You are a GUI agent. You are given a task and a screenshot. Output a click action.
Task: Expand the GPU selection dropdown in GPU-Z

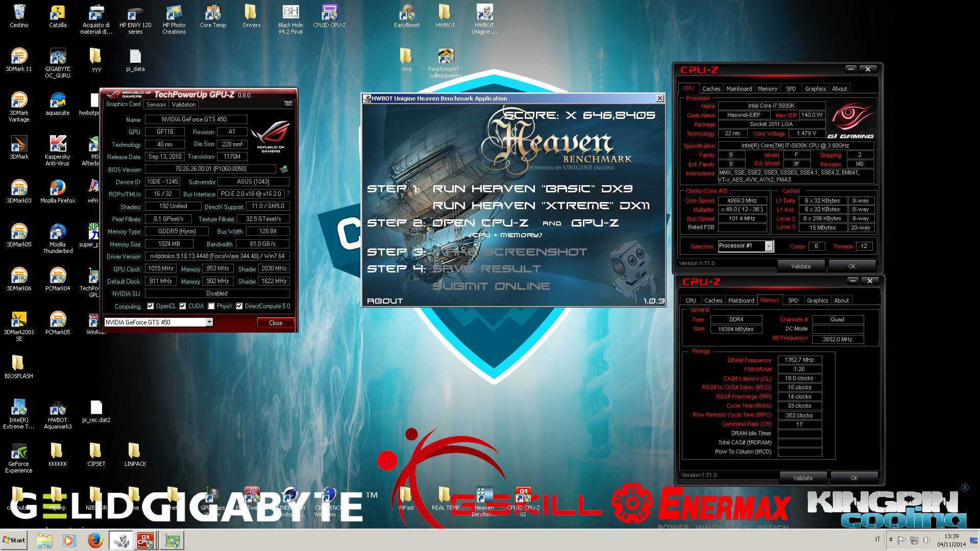(209, 322)
